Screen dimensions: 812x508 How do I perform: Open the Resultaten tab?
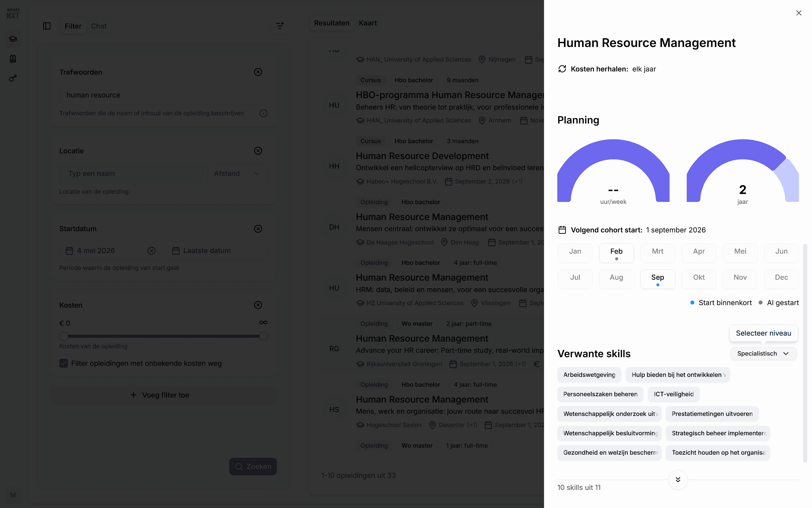click(x=331, y=23)
